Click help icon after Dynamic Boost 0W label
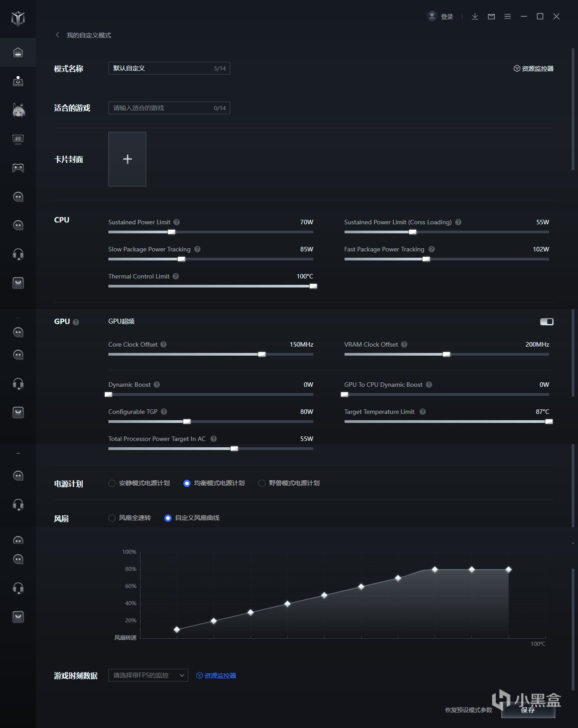578x728 pixels. (x=157, y=385)
